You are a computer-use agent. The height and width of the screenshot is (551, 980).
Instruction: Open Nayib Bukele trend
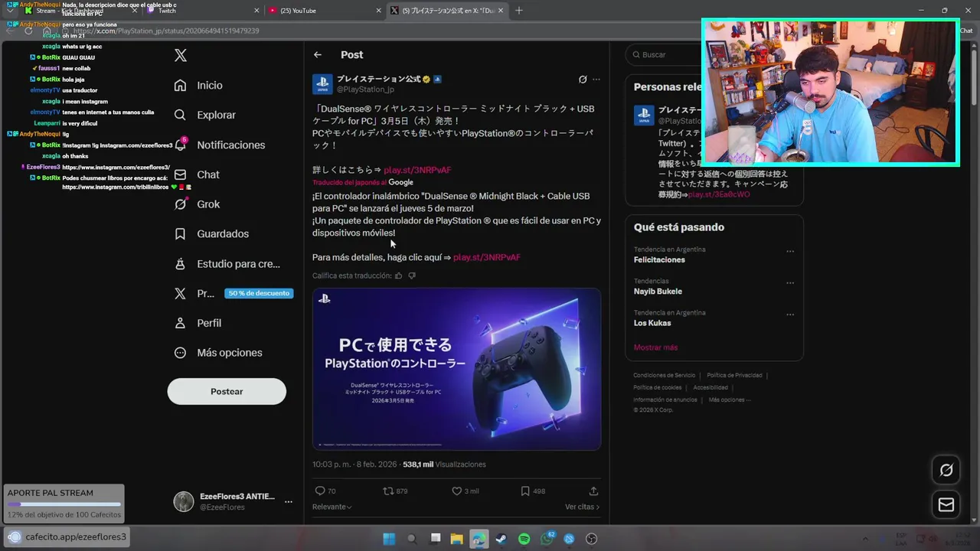point(658,292)
